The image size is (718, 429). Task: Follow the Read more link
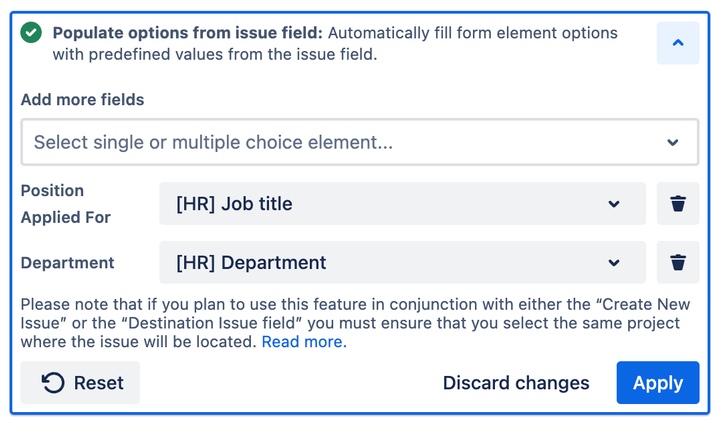pos(304,342)
